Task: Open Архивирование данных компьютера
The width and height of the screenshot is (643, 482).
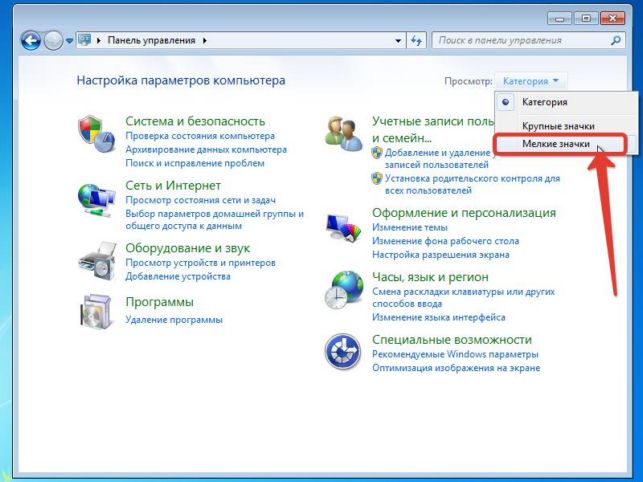Action: tap(206, 149)
